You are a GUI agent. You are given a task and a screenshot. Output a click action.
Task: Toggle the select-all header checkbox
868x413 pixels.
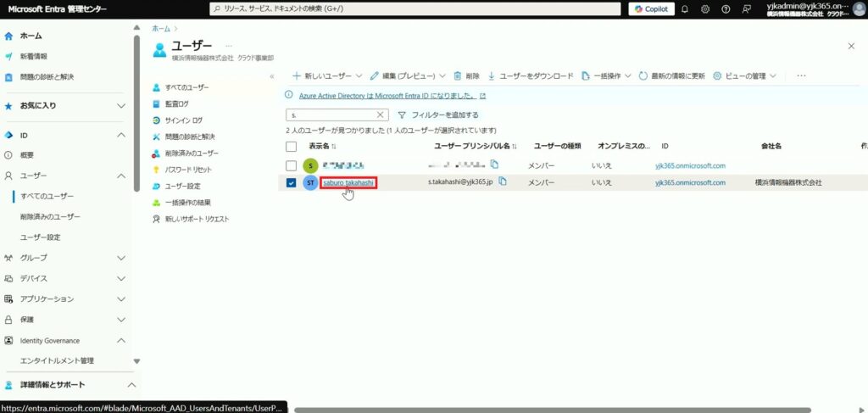point(292,146)
